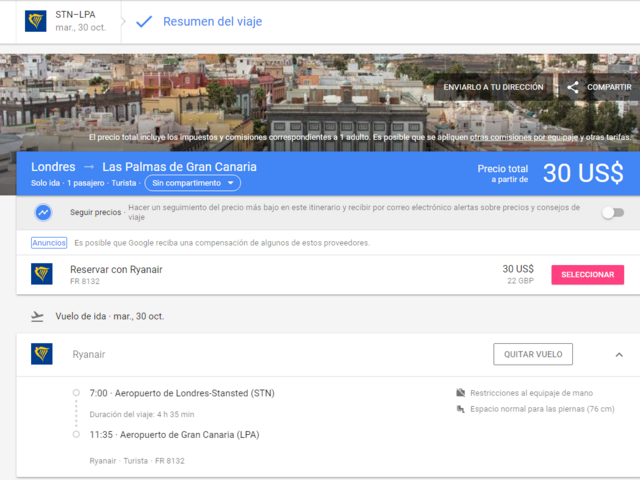Toggle the Seguir precios switch
This screenshot has height=480, width=640.
point(613,213)
